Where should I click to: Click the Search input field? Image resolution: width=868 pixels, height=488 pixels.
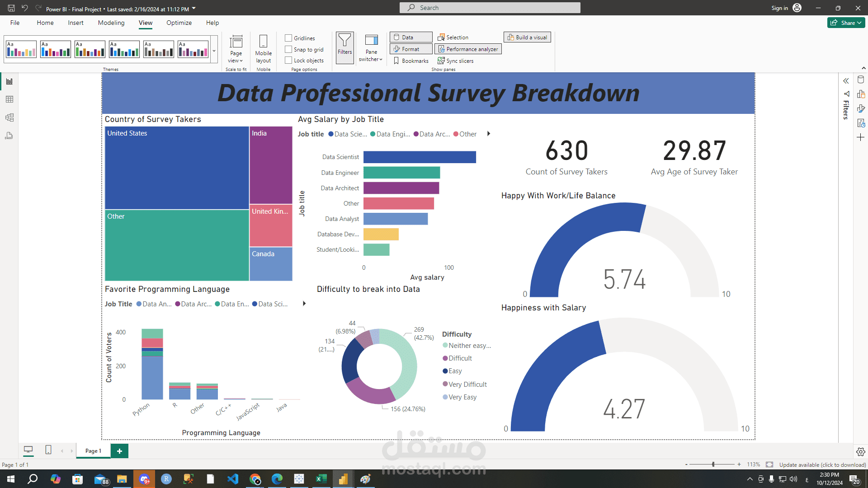point(490,8)
